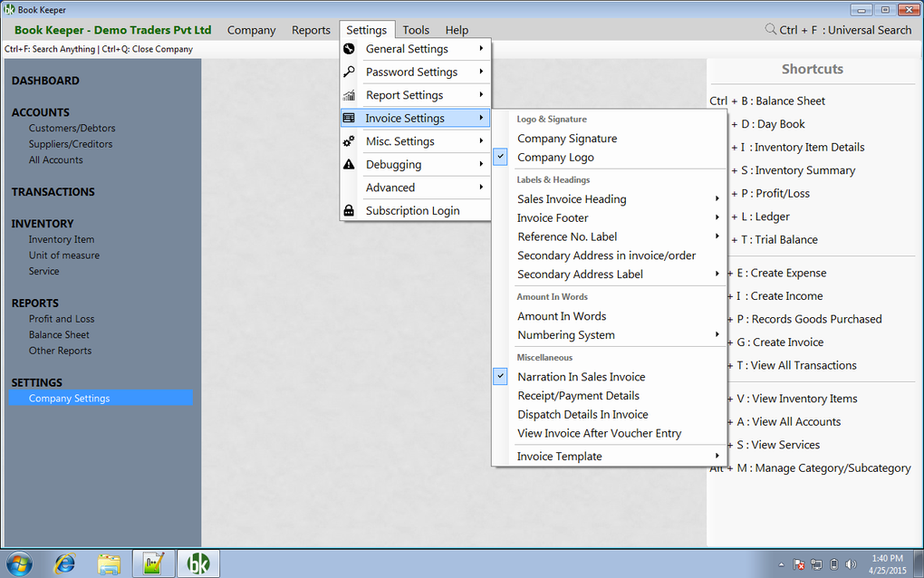The width and height of the screenshot is (924, 578).
Task: Click the Password Settings key icon
Action: [349, 72]
